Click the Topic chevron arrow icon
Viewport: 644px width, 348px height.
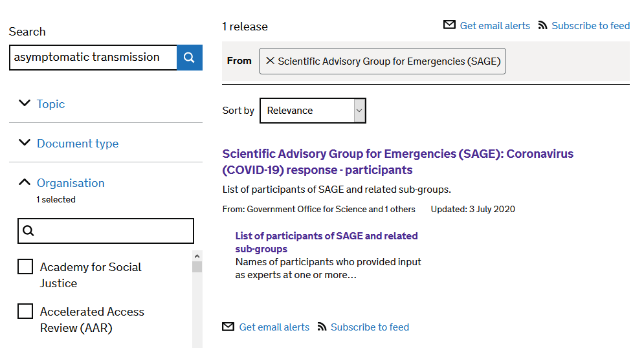(25, 103)
